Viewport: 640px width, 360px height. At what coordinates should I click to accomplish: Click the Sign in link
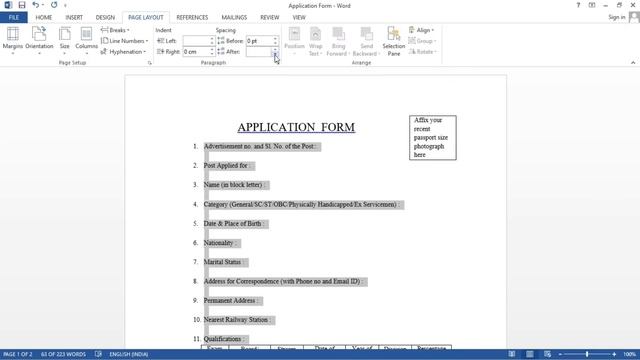coord(616,17)
